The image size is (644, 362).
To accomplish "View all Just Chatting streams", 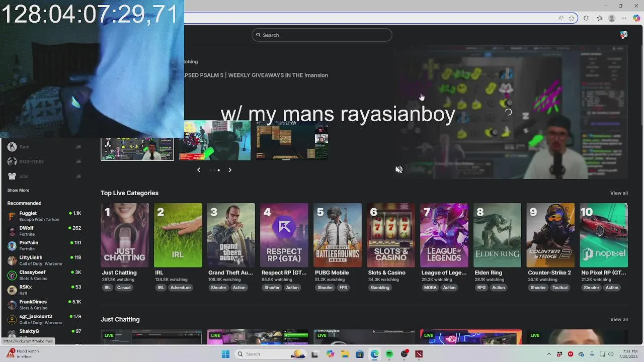I will [619, 319].
